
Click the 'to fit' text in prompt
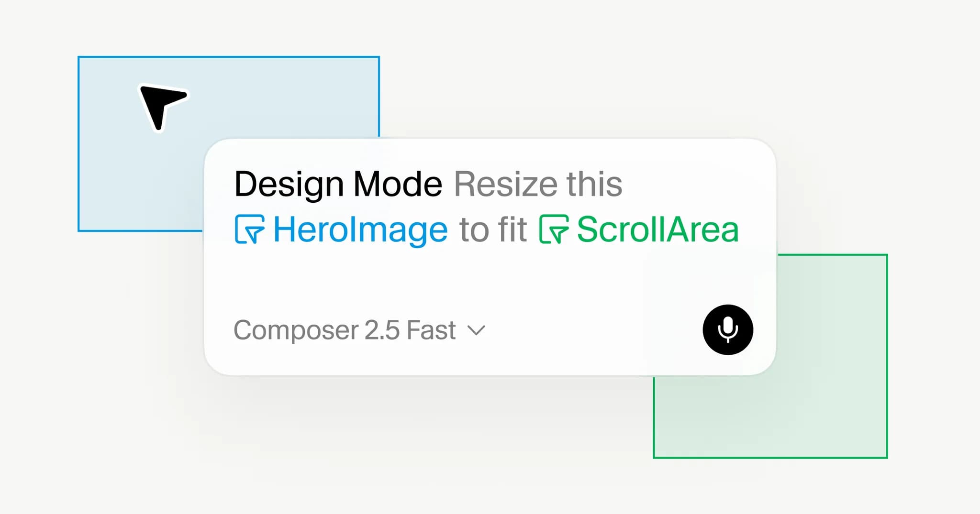493,230
